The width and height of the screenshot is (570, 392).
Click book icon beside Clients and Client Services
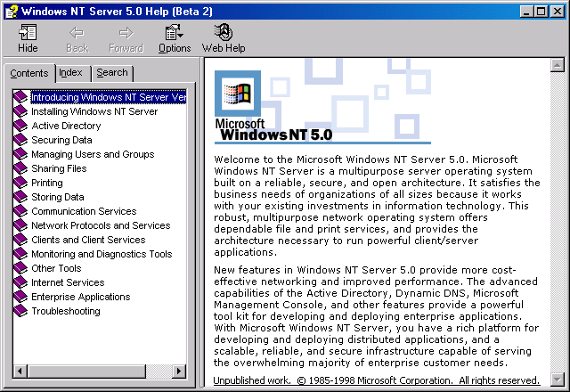click(x=20, y=240)
